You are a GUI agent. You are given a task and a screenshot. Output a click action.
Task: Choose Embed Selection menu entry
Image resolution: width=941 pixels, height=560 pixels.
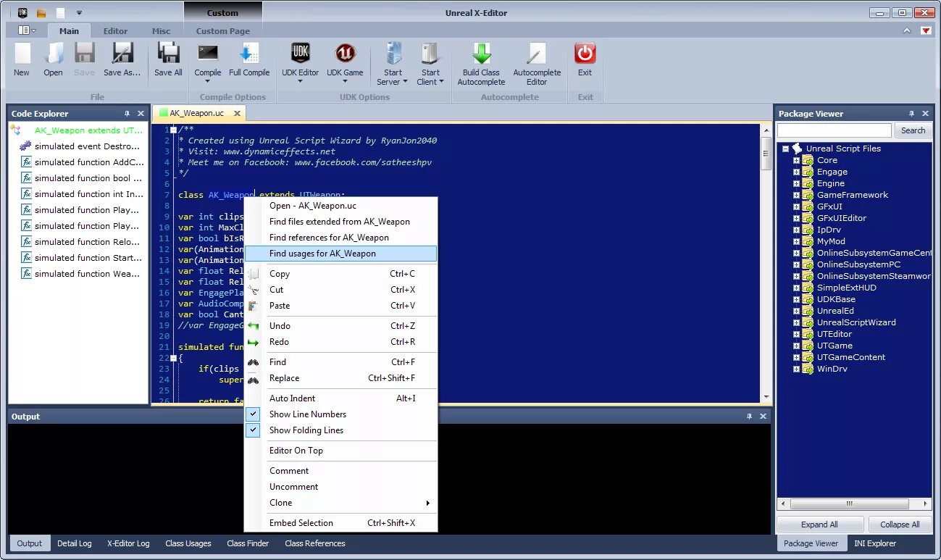coord(340,523)
